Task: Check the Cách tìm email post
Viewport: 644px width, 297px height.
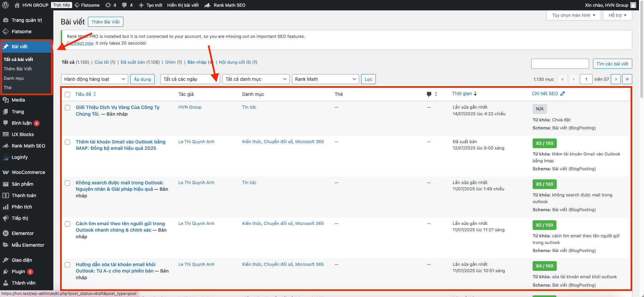Action: [x=67, y=224]
